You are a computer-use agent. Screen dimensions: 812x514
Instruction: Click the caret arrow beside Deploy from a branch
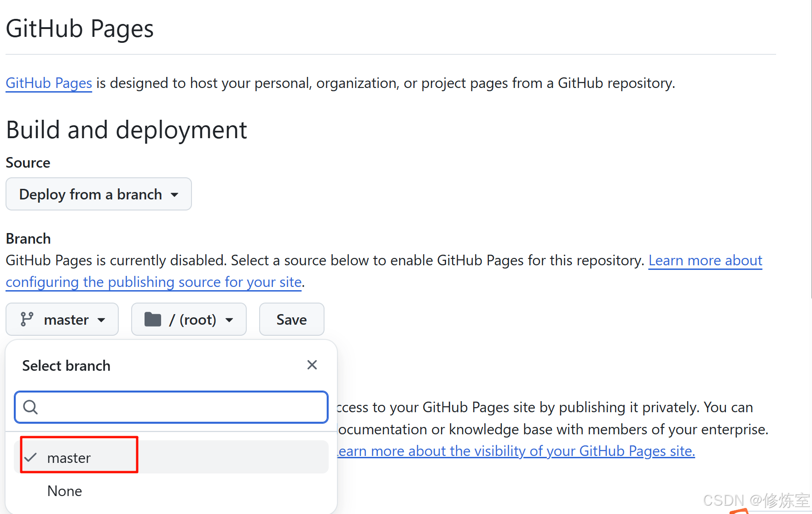point(174,195)
